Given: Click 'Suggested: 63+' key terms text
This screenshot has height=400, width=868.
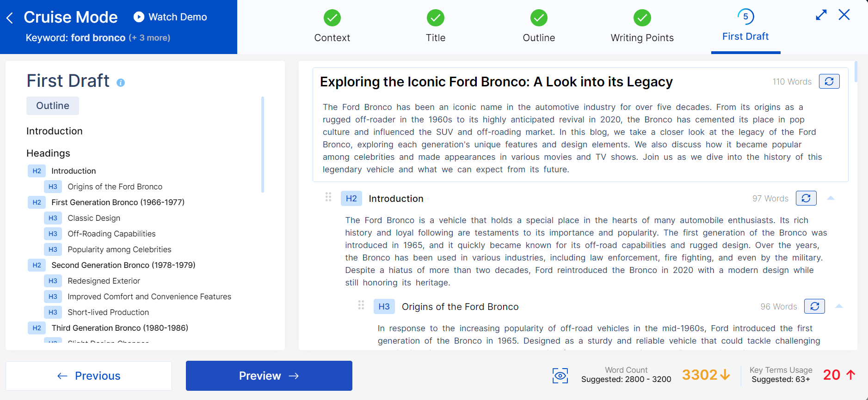Looking at the screenshot, I should 781,379.
